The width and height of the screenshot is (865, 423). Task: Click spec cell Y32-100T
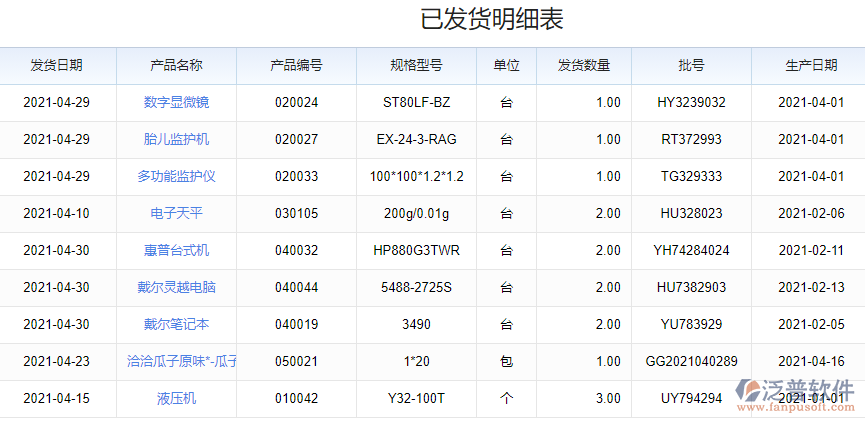417,398
